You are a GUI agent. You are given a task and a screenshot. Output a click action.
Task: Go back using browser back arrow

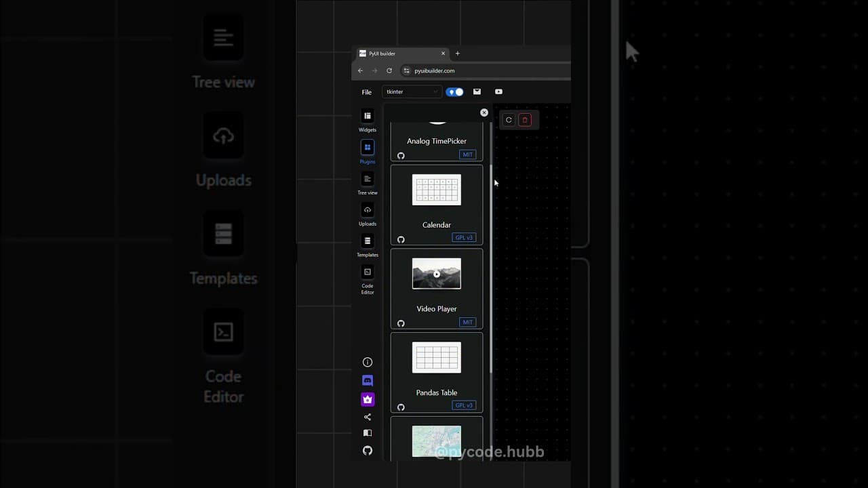coord(360,70)
